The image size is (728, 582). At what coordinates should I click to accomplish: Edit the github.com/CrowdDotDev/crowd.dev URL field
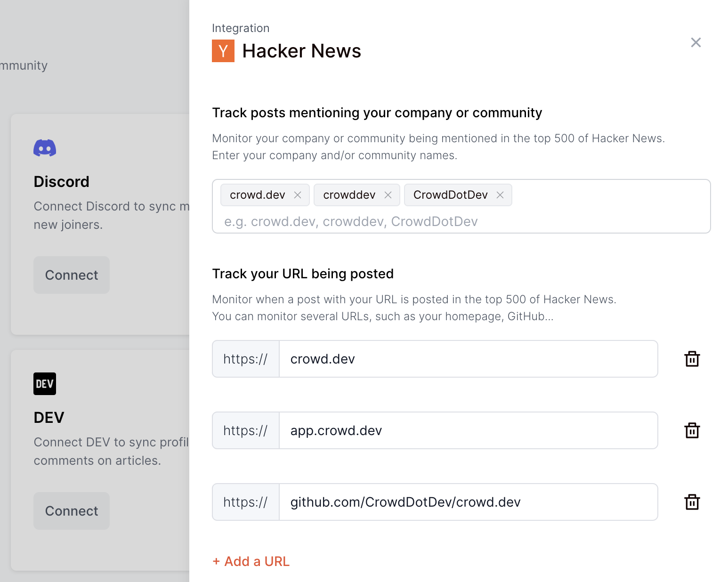(469, 502)
